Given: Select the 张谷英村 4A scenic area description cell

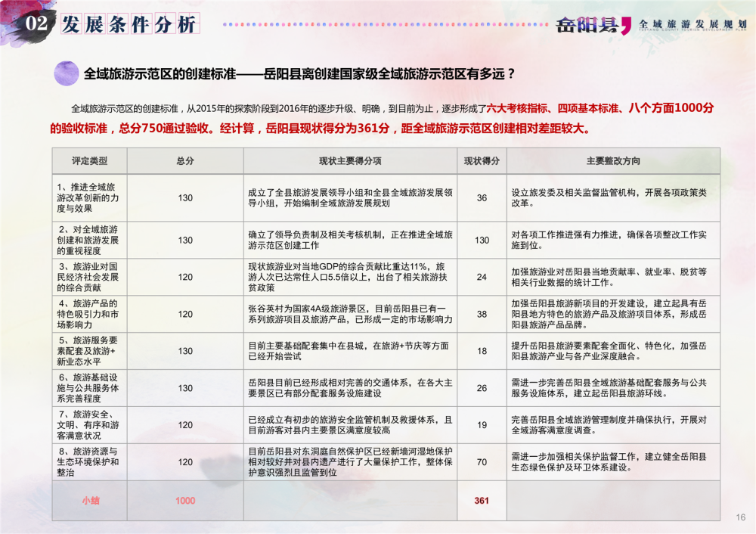Looking at the screenshot, I should (350, 314).
